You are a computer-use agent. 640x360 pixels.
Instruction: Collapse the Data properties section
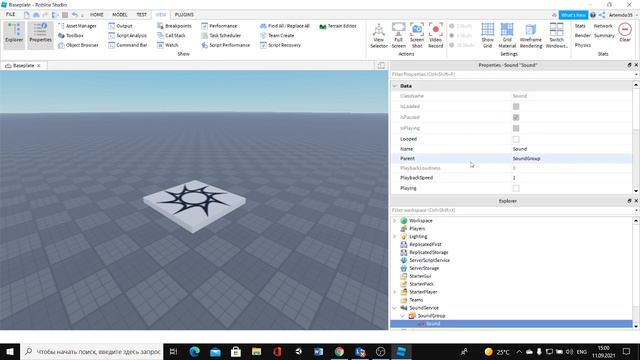pyautogui.click(x=395, y=86)
